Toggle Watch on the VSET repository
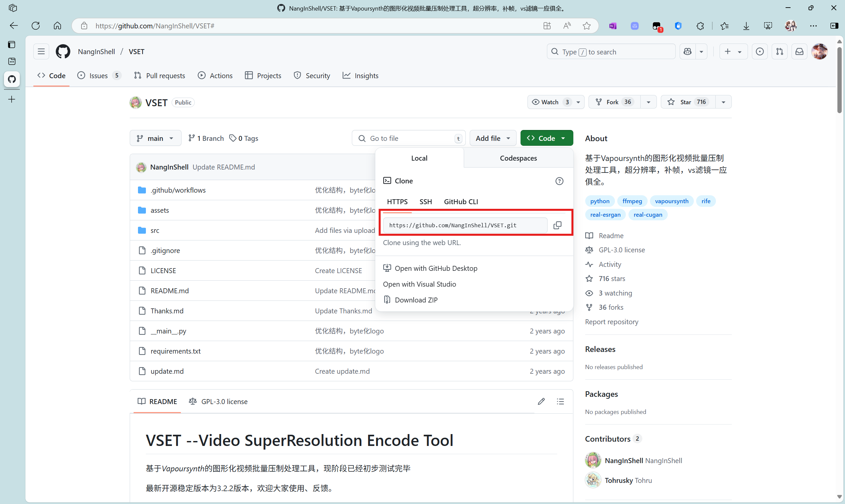Screen dimensions: 845x504 (x=556, y=102)
